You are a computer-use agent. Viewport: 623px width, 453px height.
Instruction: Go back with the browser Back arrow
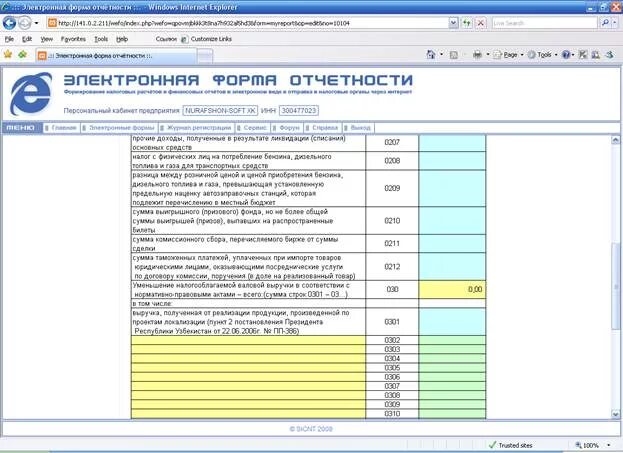(x=9, y=23)
